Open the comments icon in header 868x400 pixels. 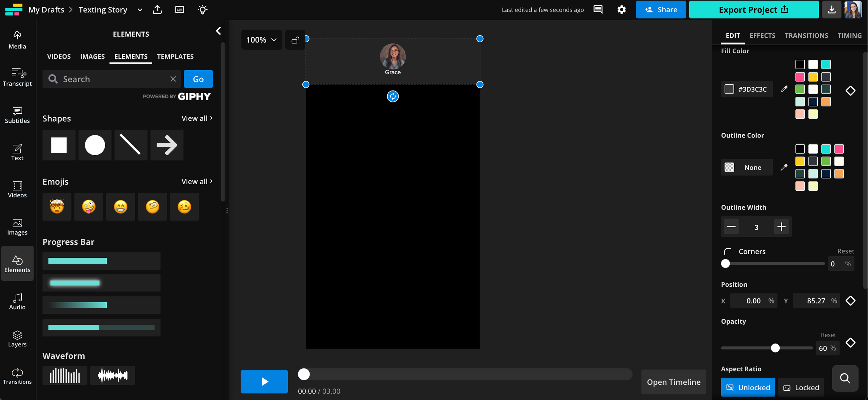(598, 10)
